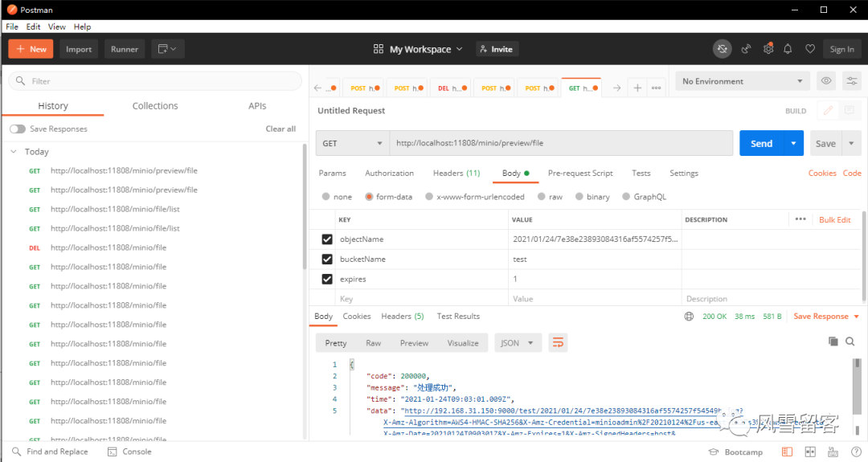Open Find and Replace in status bar
Viewport: 868px width, 462px height.
click(x=50, y=452)
